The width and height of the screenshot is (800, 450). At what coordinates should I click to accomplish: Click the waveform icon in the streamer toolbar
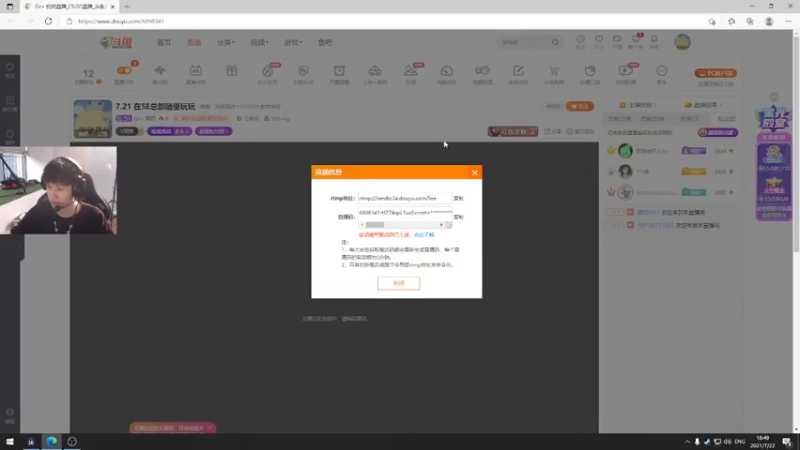coord(160,71)
